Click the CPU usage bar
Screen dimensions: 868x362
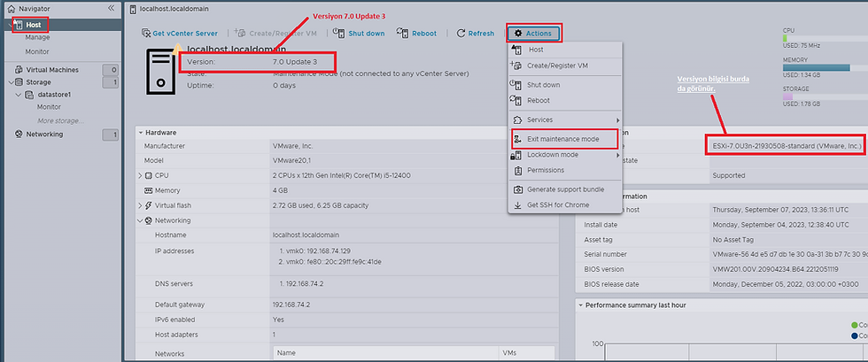pyautogui.click(x=825, y=38)
